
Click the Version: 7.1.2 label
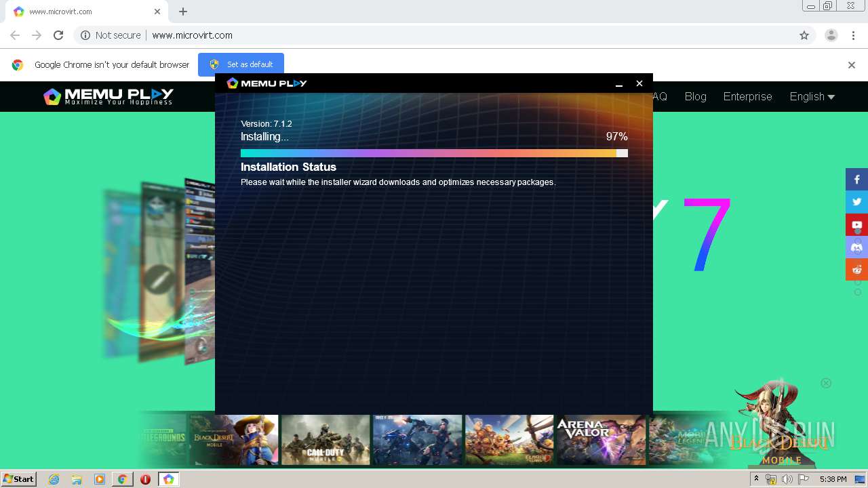(267, 124)
